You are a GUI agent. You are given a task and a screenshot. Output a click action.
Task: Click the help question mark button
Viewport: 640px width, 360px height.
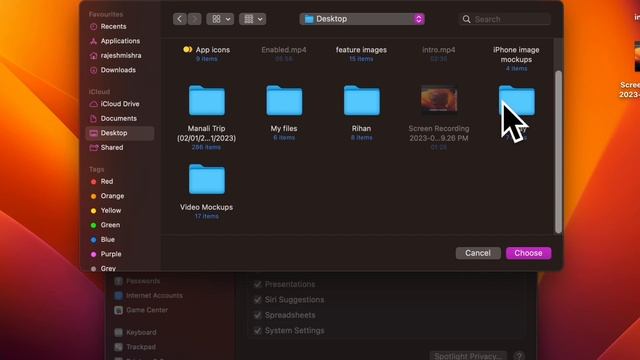click(x=519, y=356)
